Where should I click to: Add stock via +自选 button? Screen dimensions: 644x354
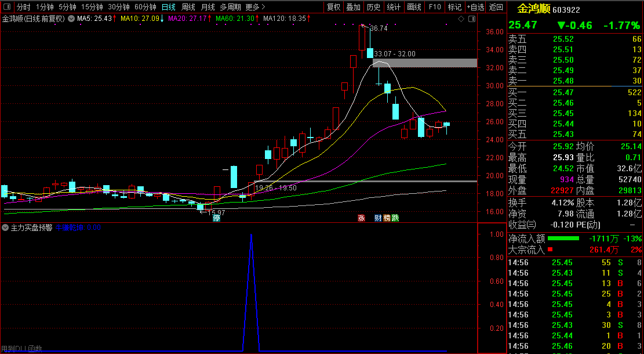(475, 7)
